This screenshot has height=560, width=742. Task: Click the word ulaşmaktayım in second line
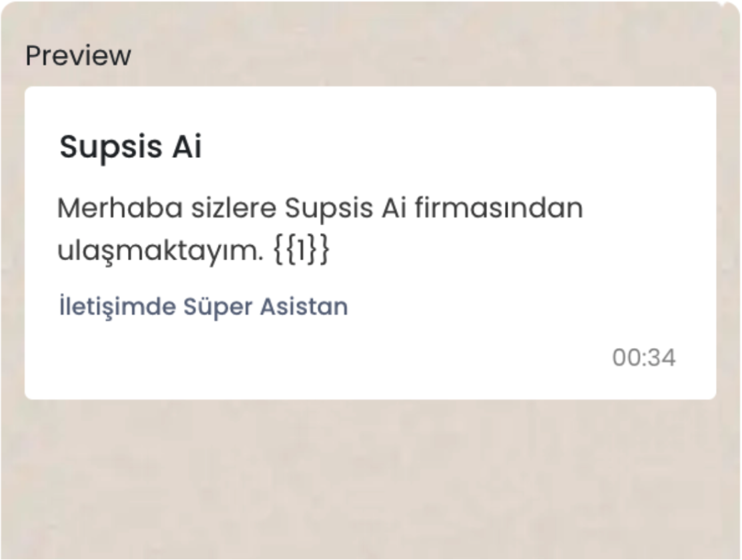159,250
